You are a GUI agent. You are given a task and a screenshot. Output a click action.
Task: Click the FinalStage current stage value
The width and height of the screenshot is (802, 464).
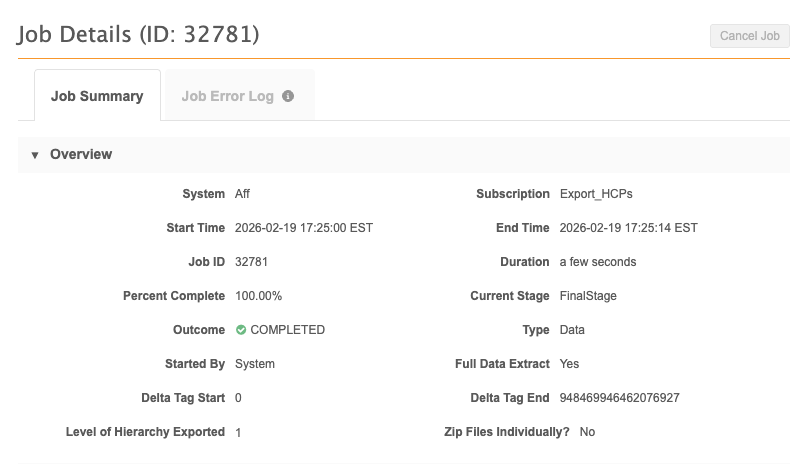click(x=588, y=296)
